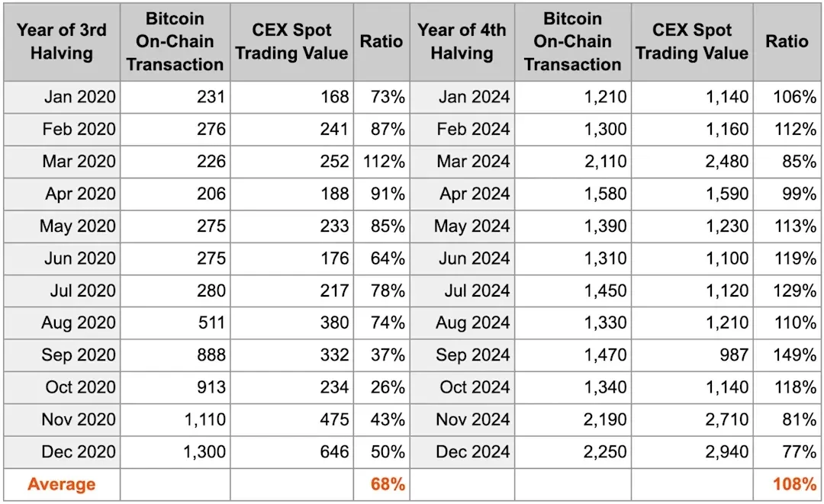824x504 pixels.
Task: Select the 68% average ratio cell
Action: (x=388, y=484)
